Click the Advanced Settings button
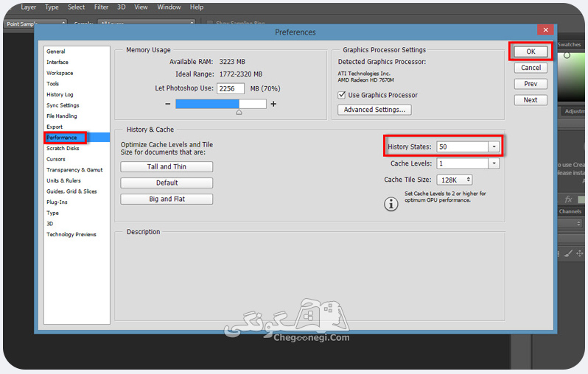 [x=374, y=110]
